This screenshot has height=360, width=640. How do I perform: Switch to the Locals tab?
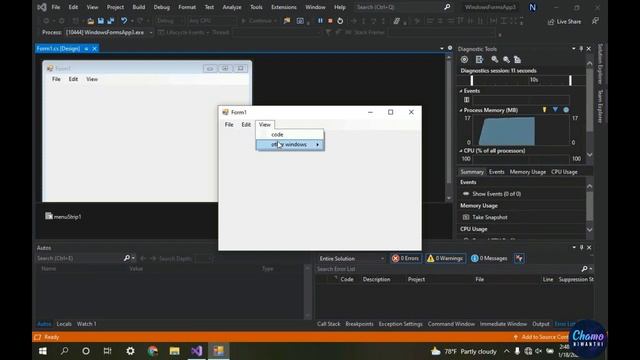click(64, 324)
